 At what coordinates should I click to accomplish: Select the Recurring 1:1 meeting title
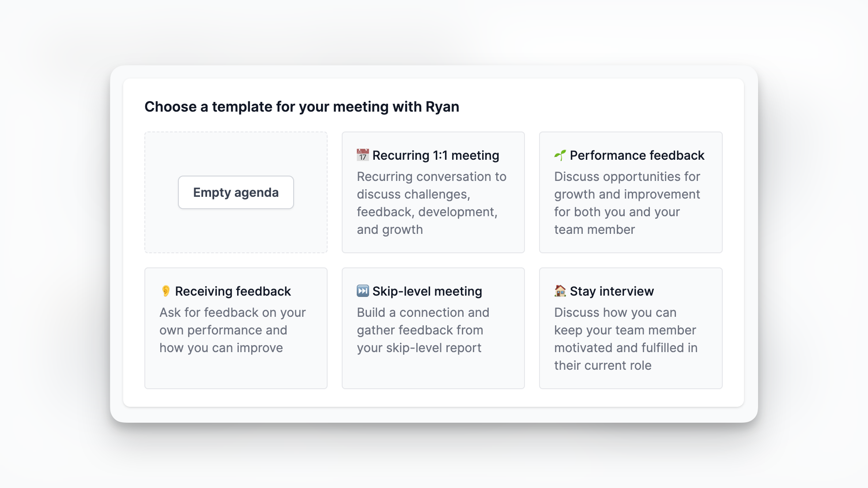coord(435,155)
